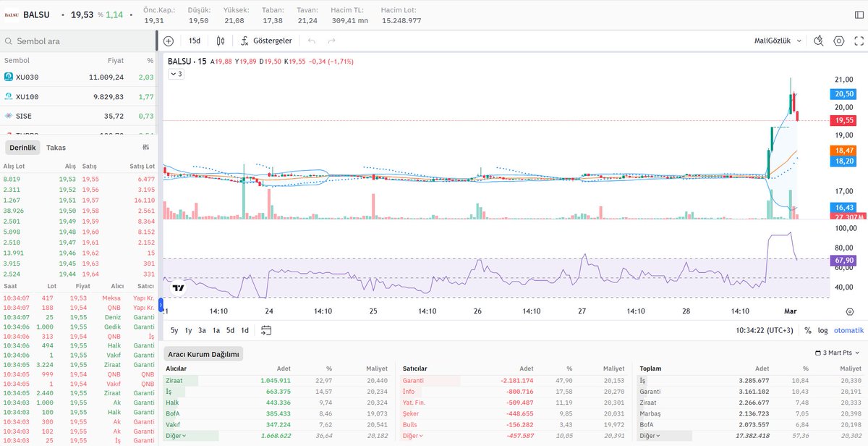Select the XU030 watchlist row
Image resolution: width=868 pixels, height=446 pixels.
(x=78, y=77)
